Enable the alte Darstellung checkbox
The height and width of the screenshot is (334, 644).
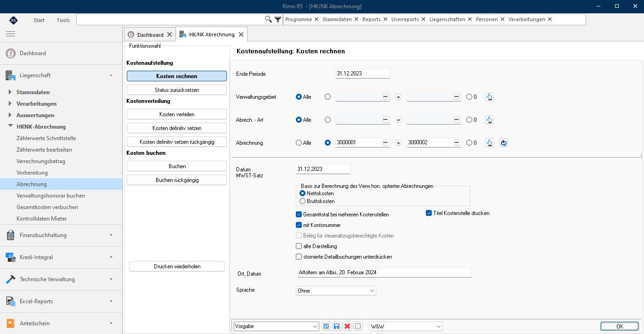click(x=299, y=246)
